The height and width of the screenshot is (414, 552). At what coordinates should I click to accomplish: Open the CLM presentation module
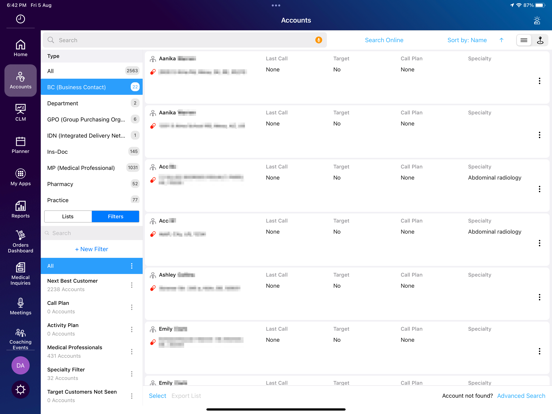(20, 112)
